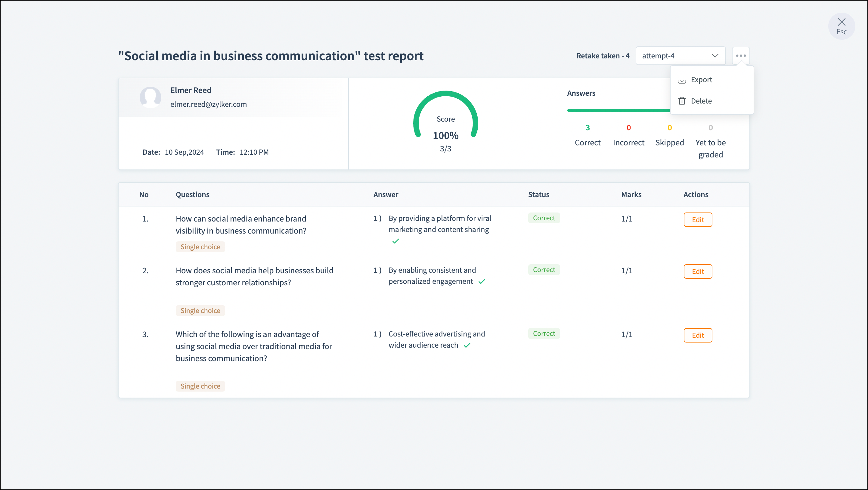Click Edit for question three
Image resolution: width=868 pixels, height=490 pixels.
click(x=698, y=335)
